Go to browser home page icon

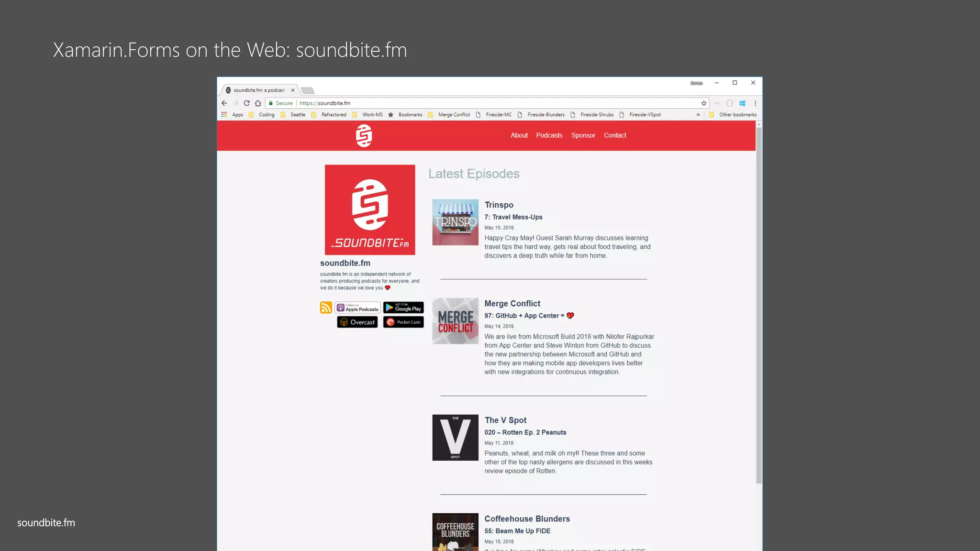[x=258, y=103]
